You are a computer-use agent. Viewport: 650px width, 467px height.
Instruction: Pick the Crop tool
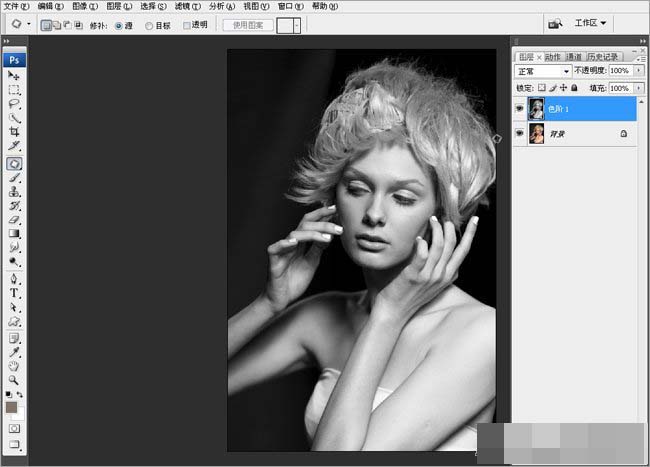click(x=14, y=132)
